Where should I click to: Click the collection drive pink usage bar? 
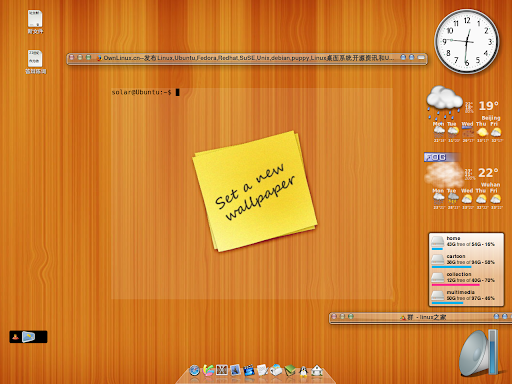click(x=455, y=285)
